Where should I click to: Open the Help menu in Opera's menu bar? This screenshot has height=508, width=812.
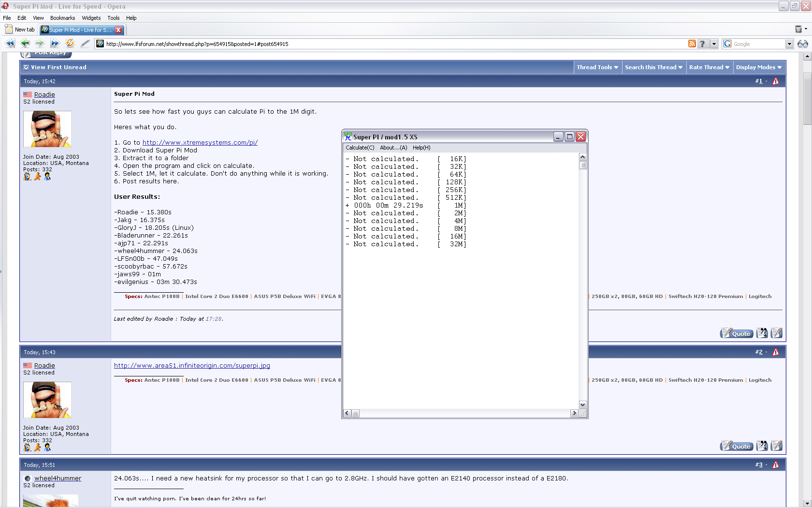(x=131, y=18)
